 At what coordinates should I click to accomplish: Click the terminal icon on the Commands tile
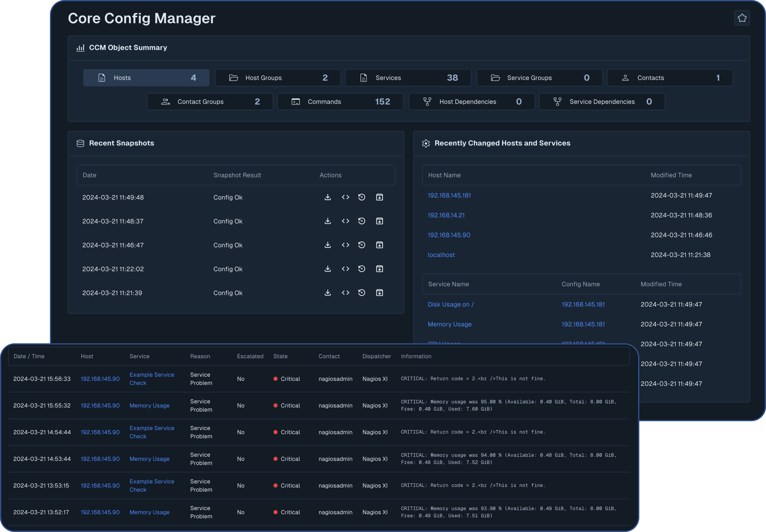[x=295, y=101]
